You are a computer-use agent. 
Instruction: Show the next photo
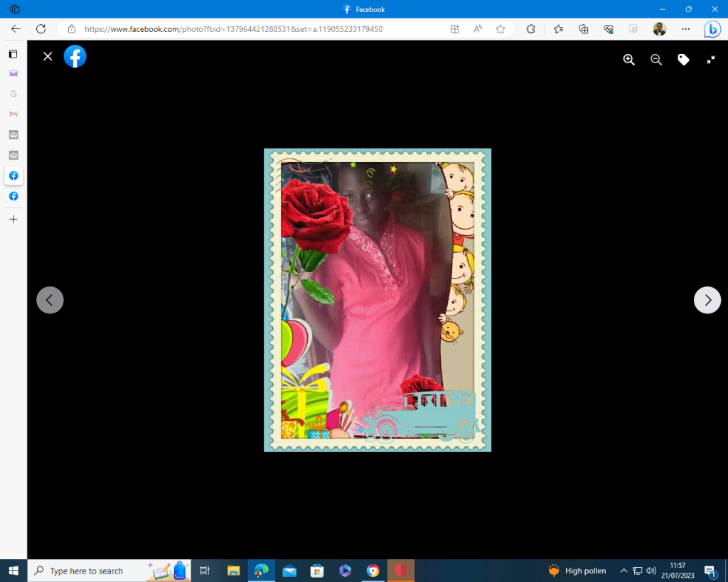707,300
